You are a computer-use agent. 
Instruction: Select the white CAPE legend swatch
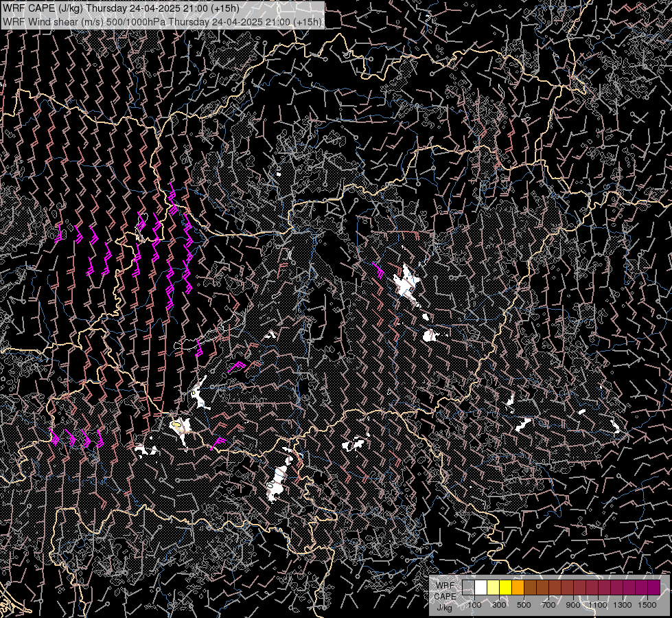point(481,587)
